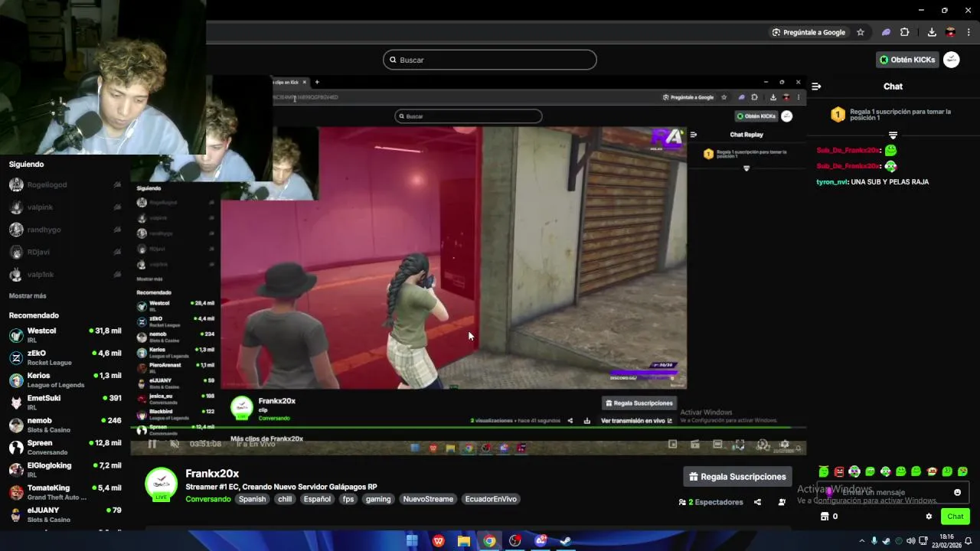The height and width of the screenshot is (551, 980).
Task: Open the Frankx20x channel avatar
Action: click(162, 484)
